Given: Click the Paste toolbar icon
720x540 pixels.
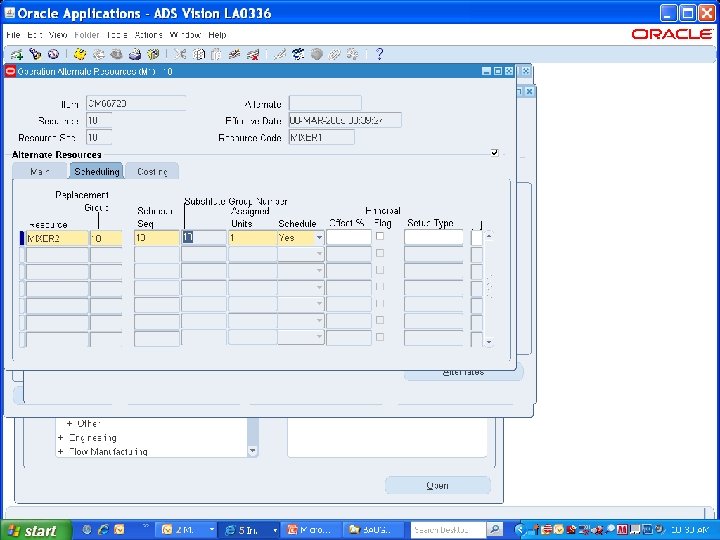Looking at the screenshot, I should coord(216,55).
